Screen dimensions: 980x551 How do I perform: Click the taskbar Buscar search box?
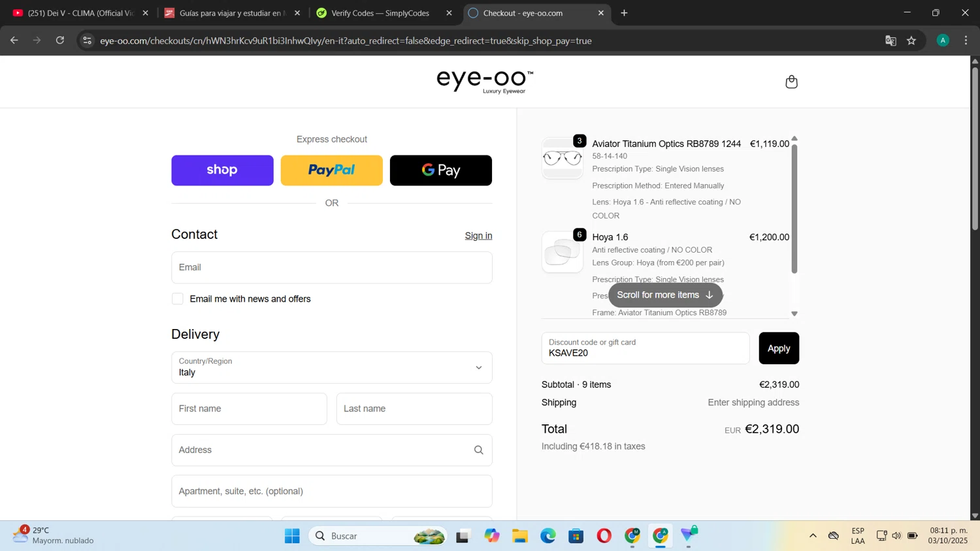click(x=378, y=536)
